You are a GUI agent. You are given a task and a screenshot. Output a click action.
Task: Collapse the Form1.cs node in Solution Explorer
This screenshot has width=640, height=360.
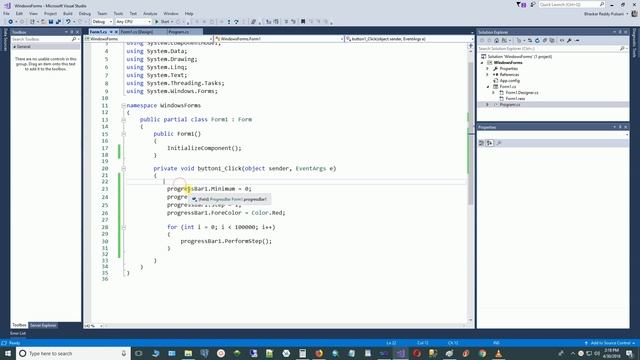[x=487, y=87]
